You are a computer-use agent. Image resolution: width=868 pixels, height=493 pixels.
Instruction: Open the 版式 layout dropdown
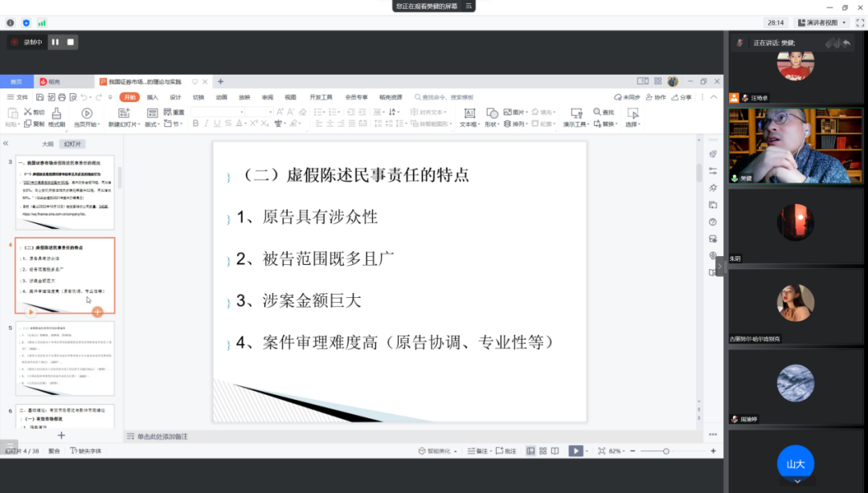[152, 117]
